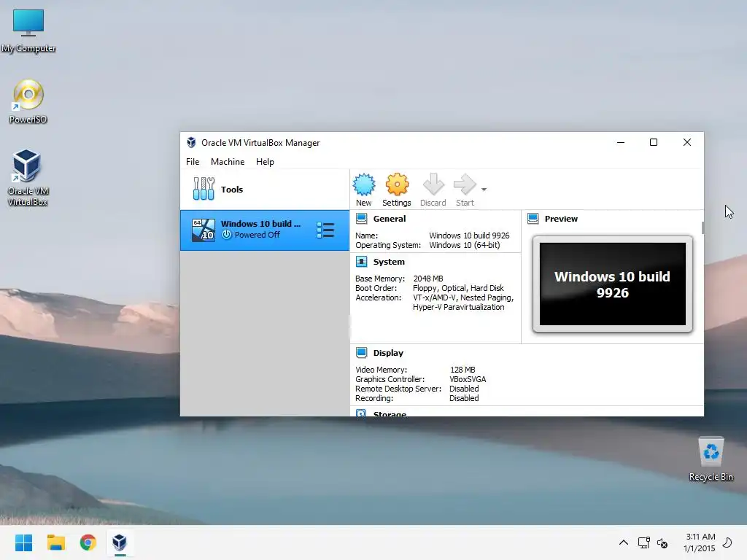747x560 pixels.
Task: Click the Powered Off status icon
Action: (x=227, y=235)
